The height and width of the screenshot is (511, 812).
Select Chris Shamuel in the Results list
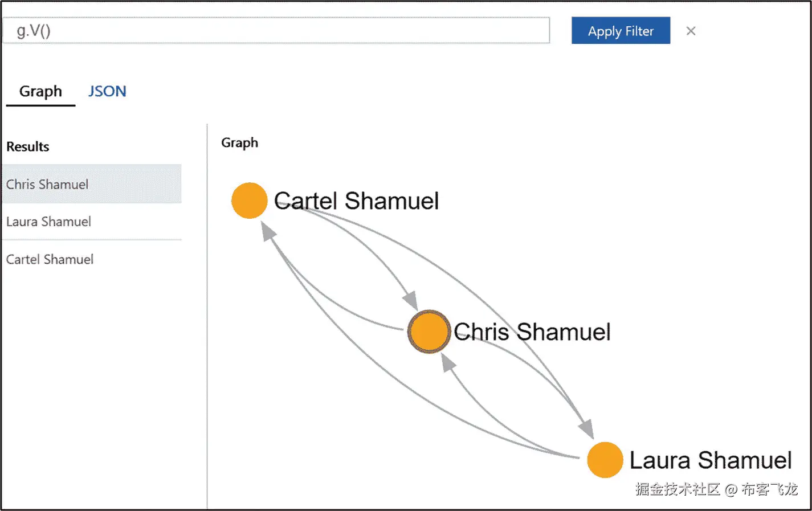[48, 185]
